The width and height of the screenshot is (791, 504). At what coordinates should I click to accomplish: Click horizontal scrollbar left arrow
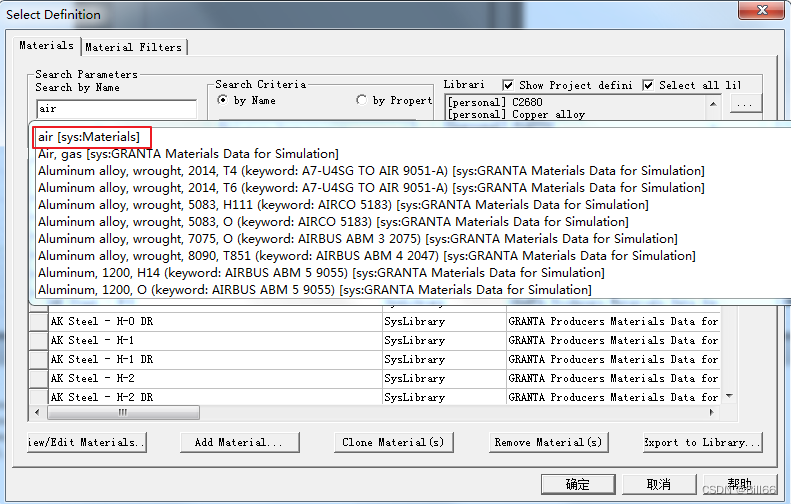[x=37, y=412]
